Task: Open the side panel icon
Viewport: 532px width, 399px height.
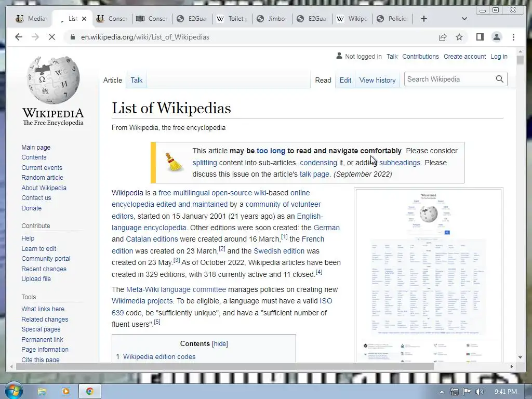Action: (x=480, y=37)
